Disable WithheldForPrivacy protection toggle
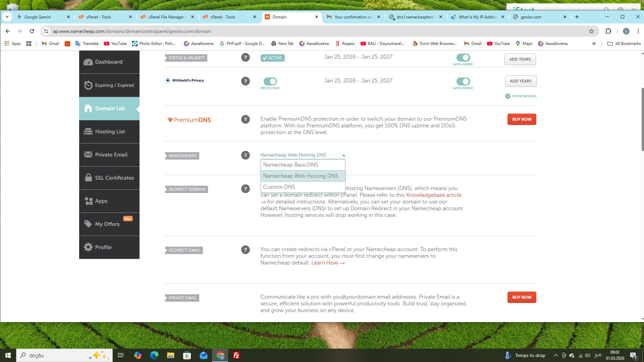Image resolution: width=644 pixels, height=362 pixels. (270, 81)
